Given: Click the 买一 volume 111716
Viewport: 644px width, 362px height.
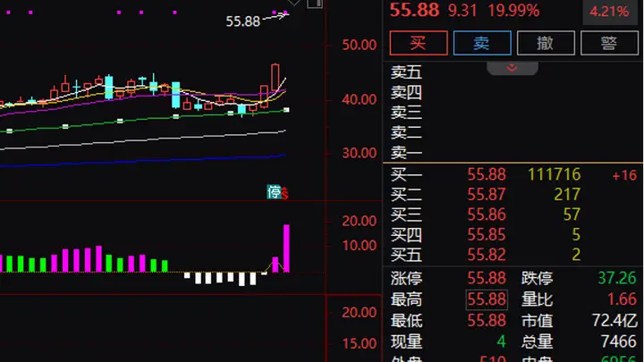Looking at the screenshot, I should point(554,174).
